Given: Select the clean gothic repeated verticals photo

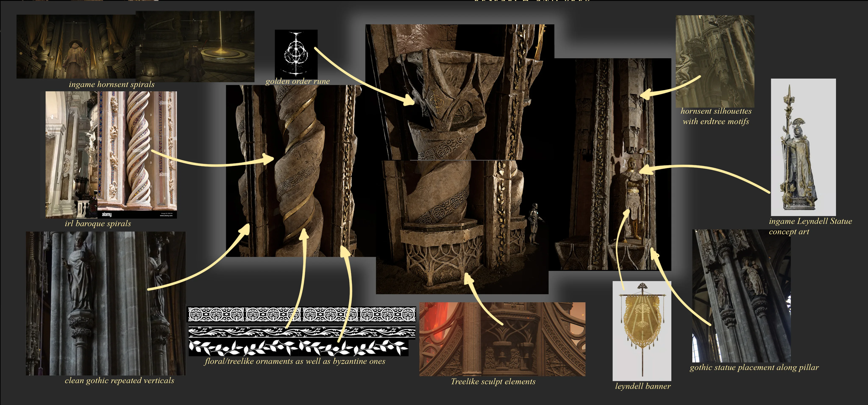Looking at the screenshot, I should (106, 303).
